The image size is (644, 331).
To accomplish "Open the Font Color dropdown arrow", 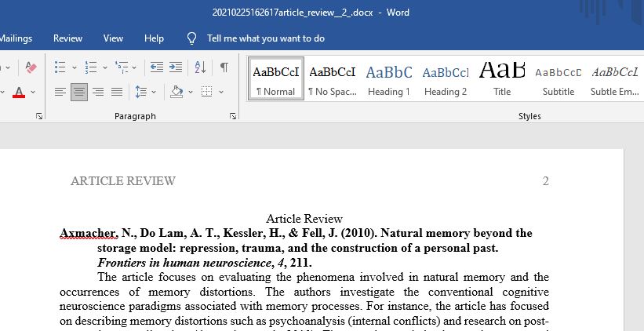I will pyautogui.click(x=33, y=92).
